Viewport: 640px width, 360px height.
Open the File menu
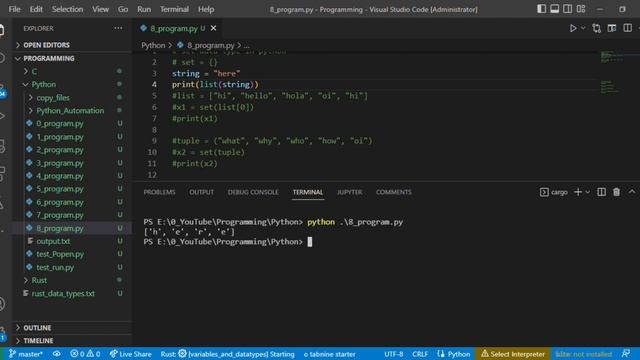[14, 9]
